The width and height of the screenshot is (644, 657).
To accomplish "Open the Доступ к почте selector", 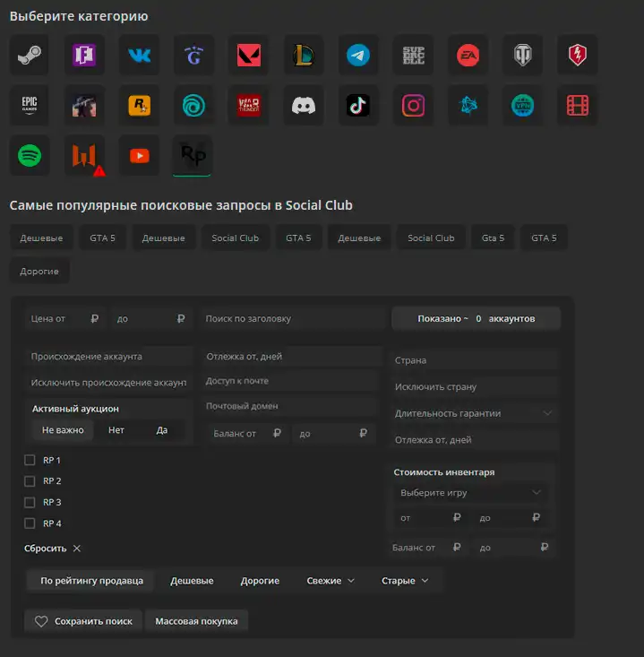I will point(290,381).
